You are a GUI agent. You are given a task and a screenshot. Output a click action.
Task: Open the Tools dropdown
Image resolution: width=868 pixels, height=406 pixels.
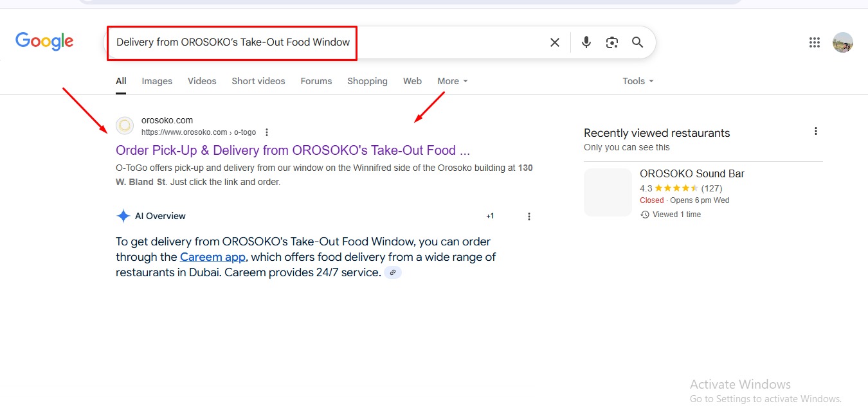point(637,81)
